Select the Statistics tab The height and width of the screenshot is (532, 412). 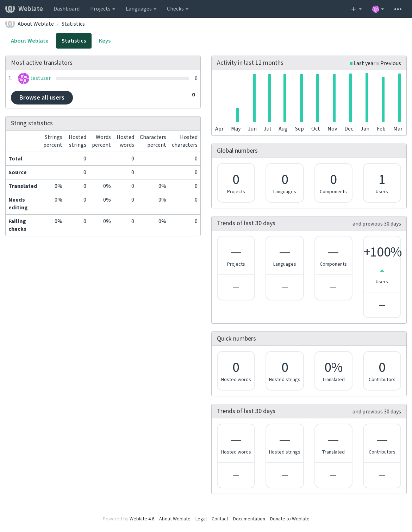pos(74,41)
